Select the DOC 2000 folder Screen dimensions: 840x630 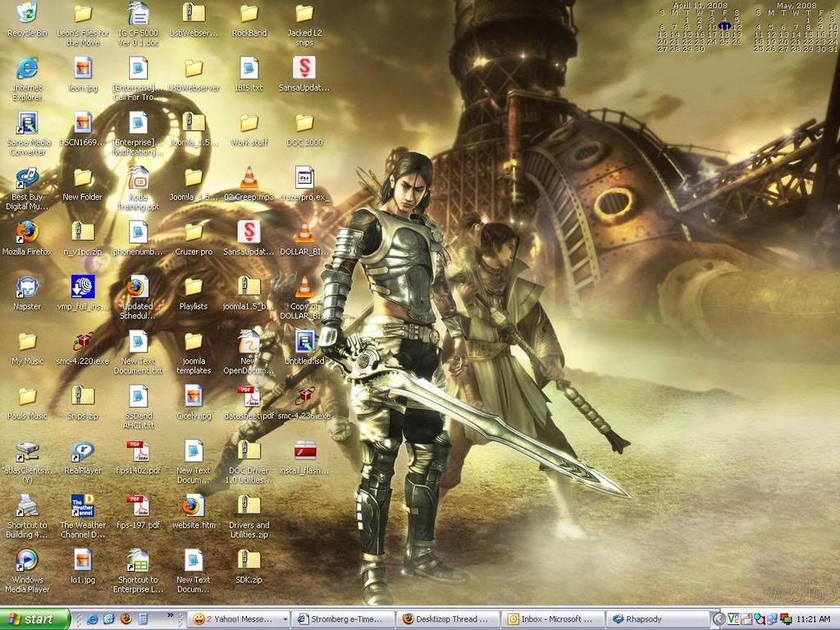point(304,129)
